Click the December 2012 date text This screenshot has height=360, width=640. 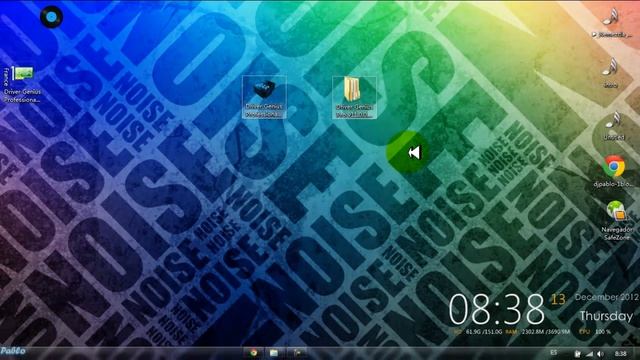point(606,297)
